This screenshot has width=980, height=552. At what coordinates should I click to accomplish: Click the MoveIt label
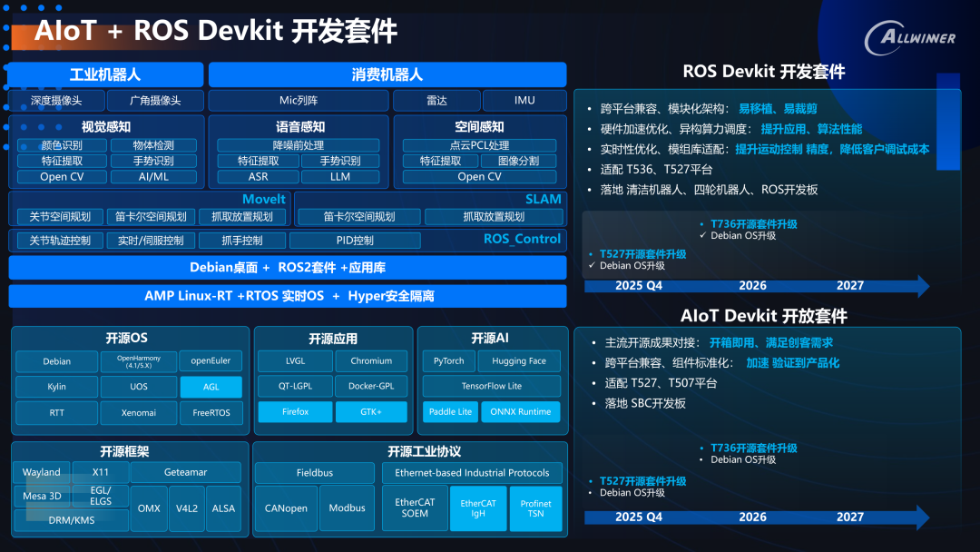tap(264, 200)
